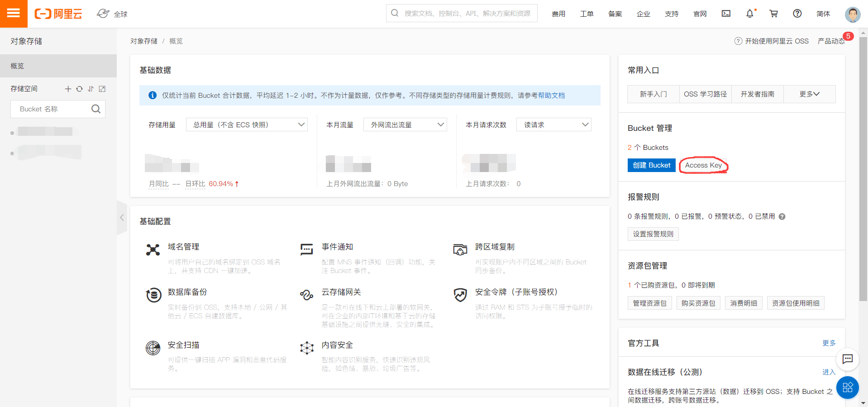Viewport: 868px width, 407px height.
Task: Open 内容安全 content security
Action: [x=337, y=345]
